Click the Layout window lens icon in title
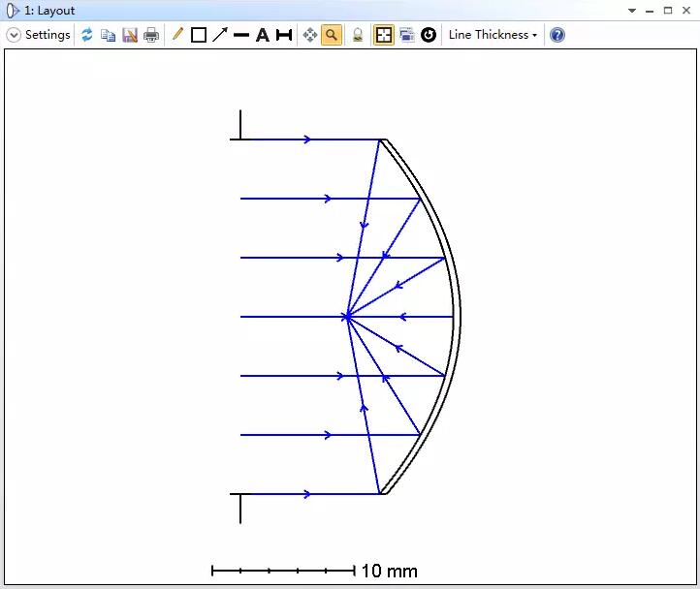 point(13,11)
